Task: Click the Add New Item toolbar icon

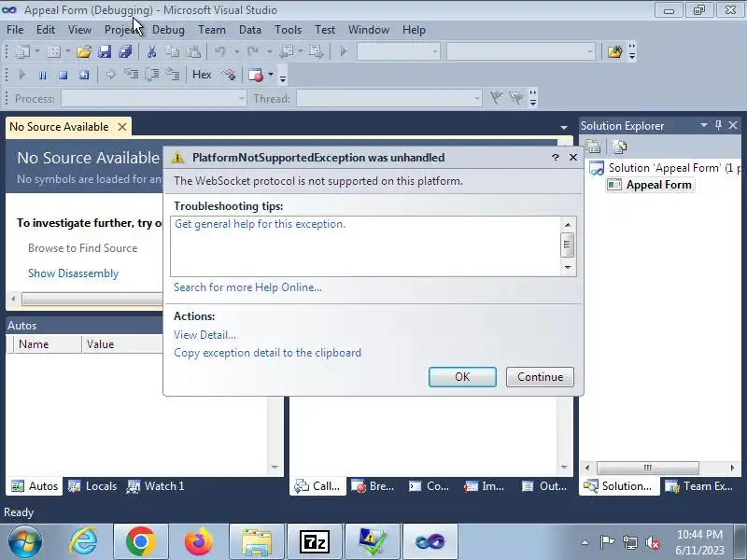Action: coord(53,51)
